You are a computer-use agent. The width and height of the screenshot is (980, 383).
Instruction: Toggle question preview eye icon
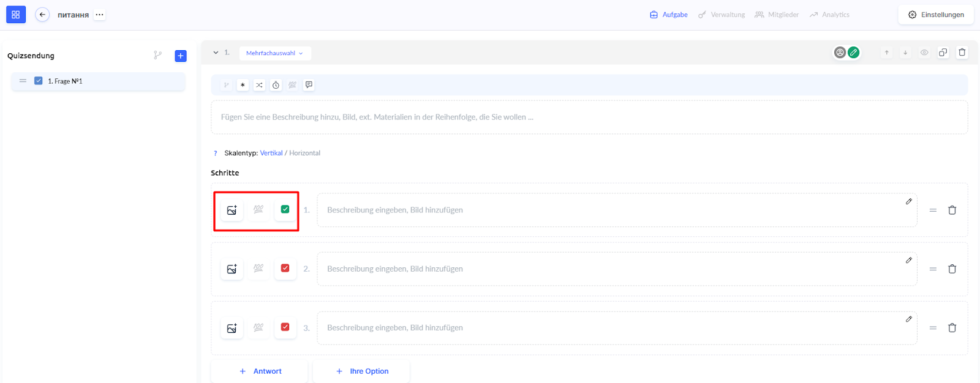[924, 53]
